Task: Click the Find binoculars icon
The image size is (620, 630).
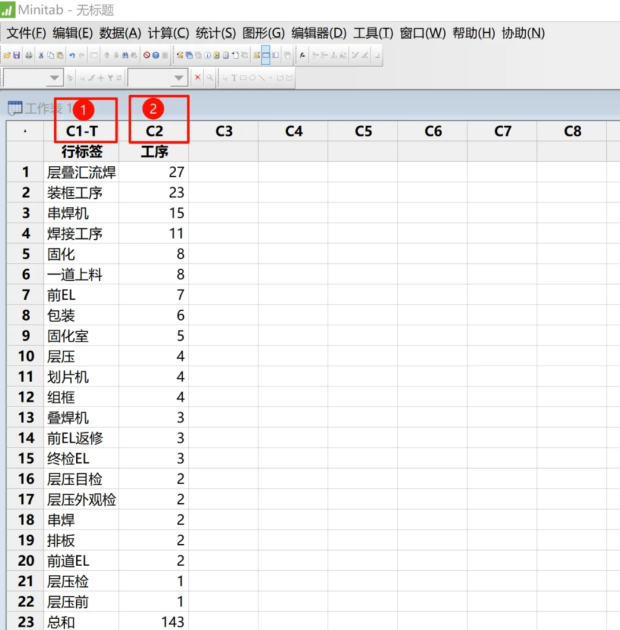Action: [125, 55]
